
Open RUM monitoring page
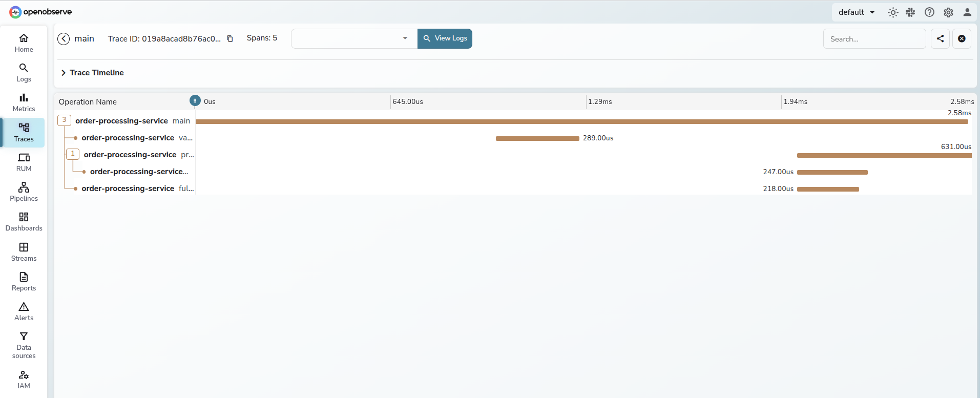point(24,162)
